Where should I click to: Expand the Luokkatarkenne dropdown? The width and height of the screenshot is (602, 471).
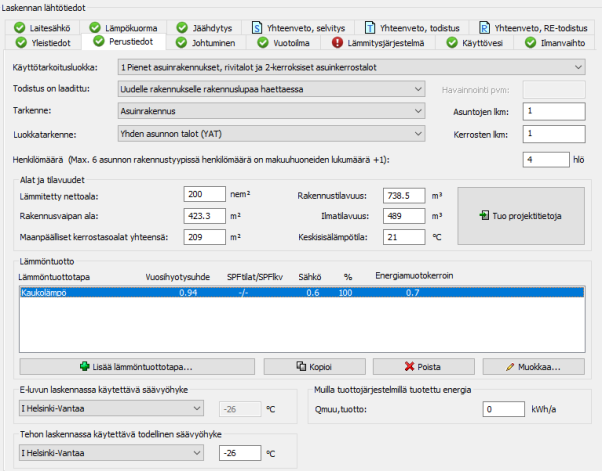(417, 133)
